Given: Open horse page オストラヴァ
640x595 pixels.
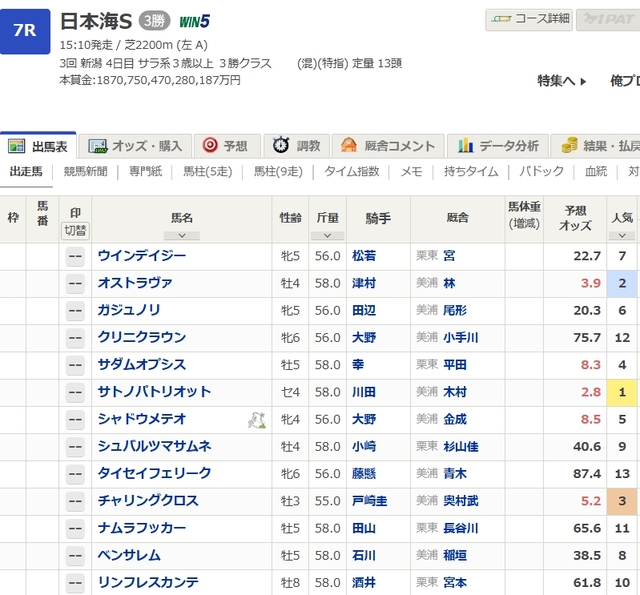Looking at the screenshot, I should click(135, 283).
